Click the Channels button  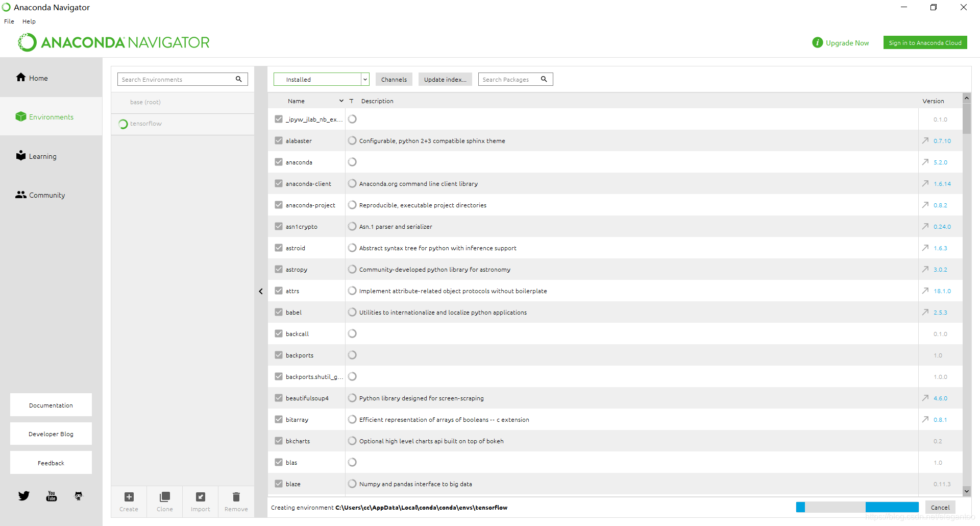click(x=394, y=79)
